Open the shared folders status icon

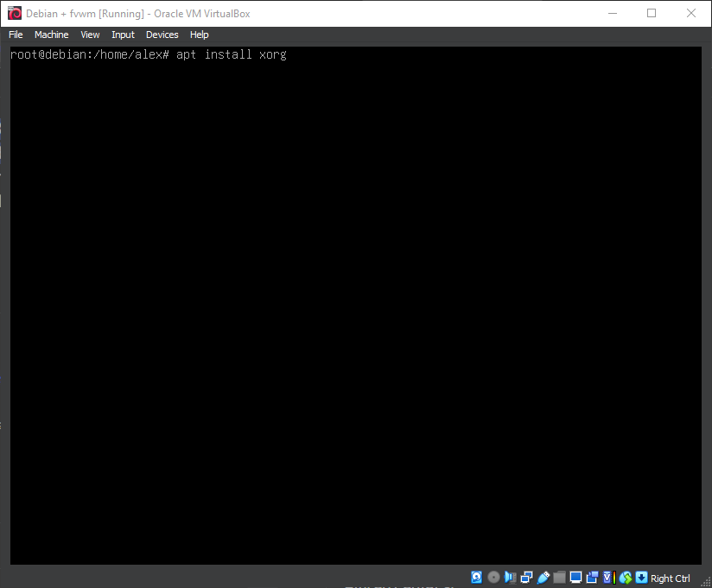click(x=559, y=577)
